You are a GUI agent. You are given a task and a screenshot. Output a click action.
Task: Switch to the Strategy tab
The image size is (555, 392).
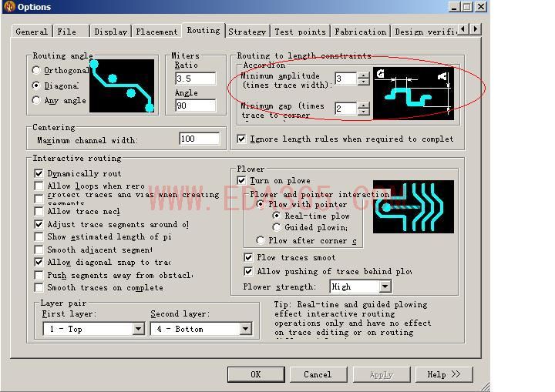(x=247, y=32)
